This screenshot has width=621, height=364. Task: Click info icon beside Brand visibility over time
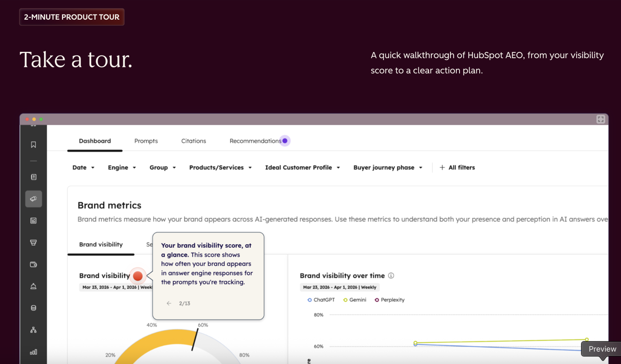(x=391, y=276)
